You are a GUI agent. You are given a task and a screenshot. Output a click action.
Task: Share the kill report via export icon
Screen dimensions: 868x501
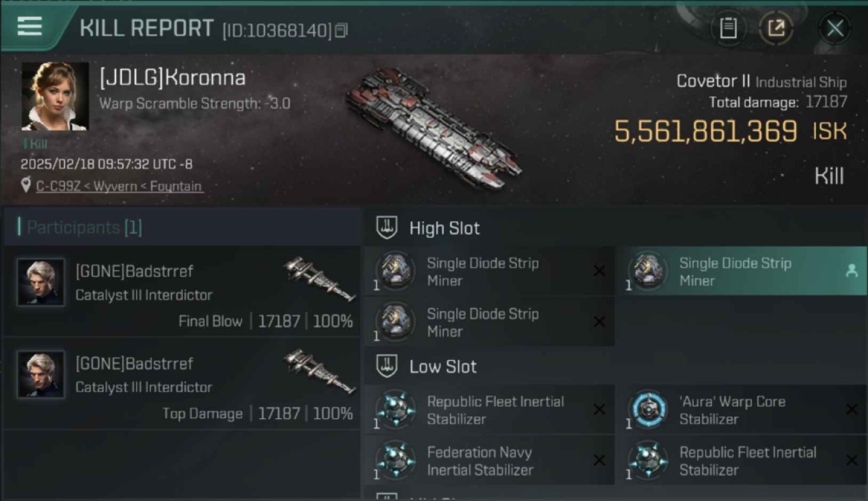click(x=776, y=28)
